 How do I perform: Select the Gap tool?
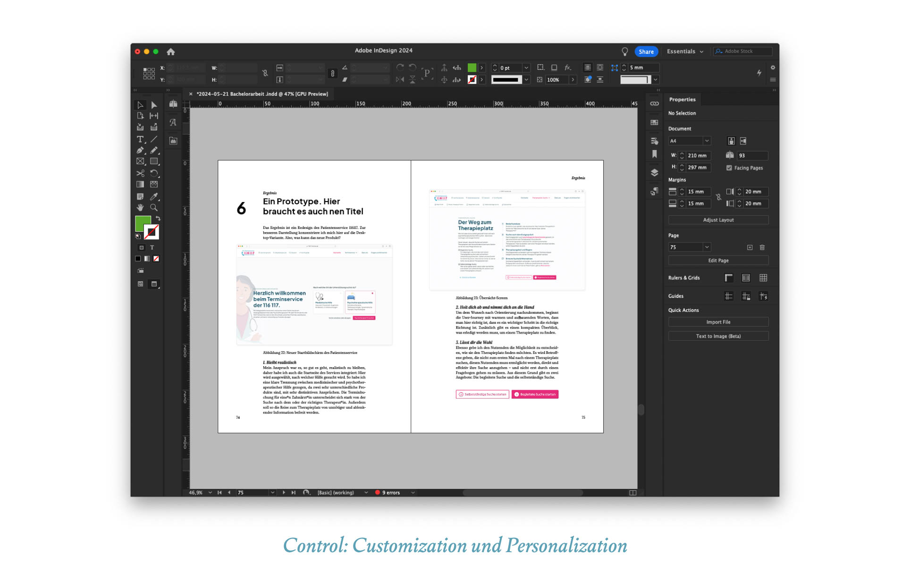point(154,116)
